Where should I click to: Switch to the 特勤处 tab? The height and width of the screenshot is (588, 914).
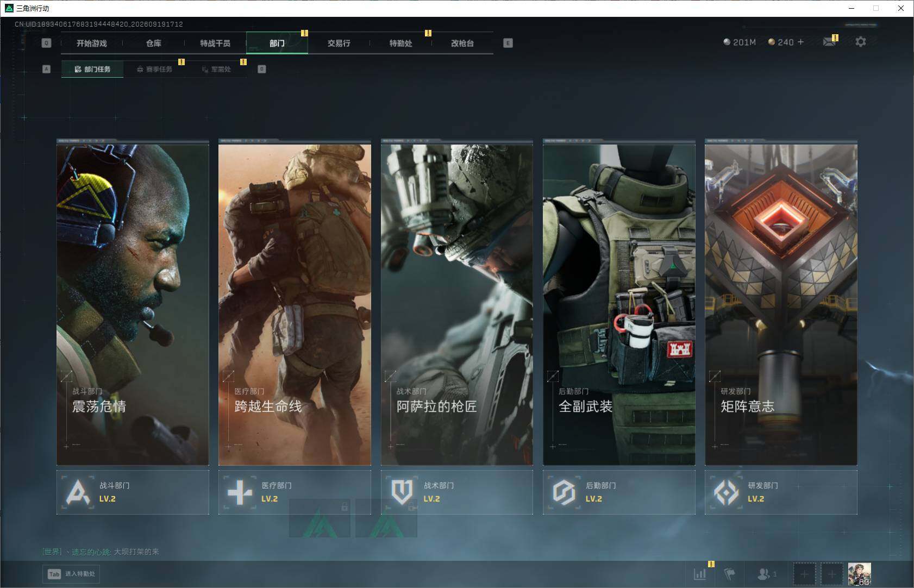point(401,43)
